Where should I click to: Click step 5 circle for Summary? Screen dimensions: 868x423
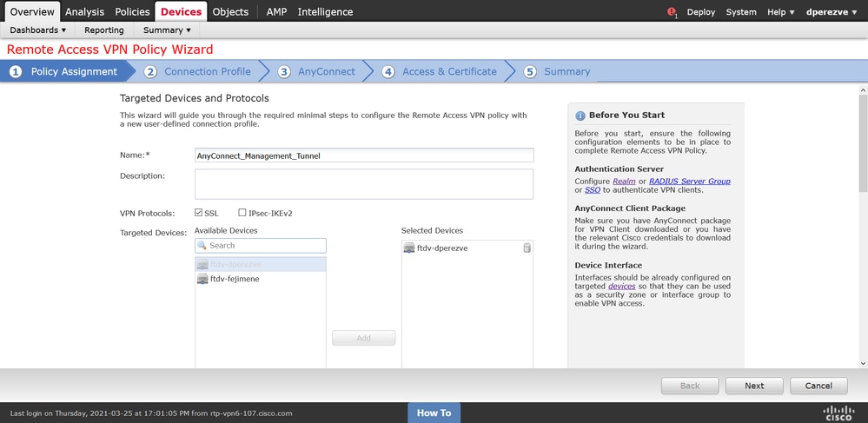[530, 71]
